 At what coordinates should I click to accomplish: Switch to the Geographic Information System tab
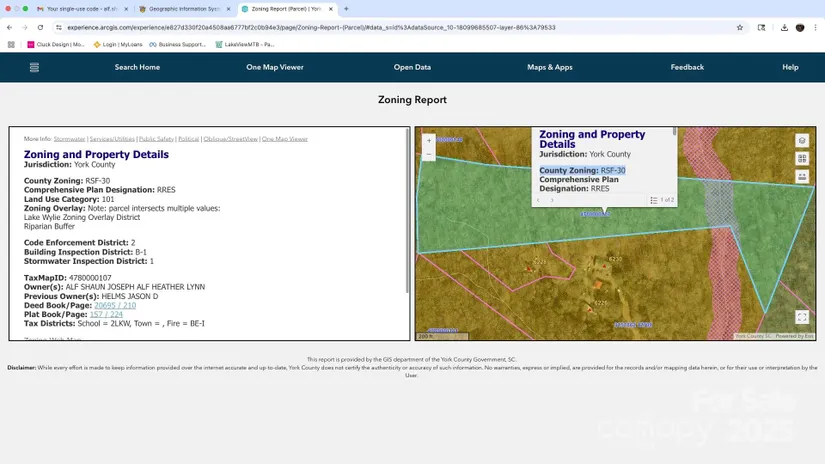180,9
